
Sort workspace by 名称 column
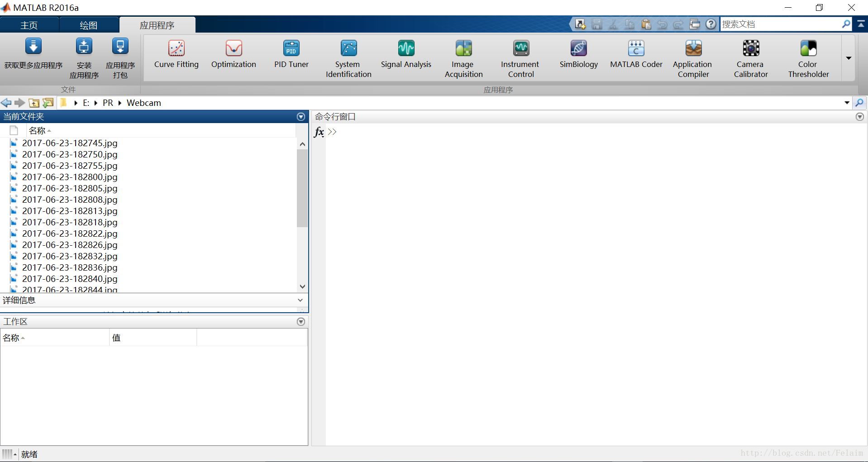pos(55,338)
